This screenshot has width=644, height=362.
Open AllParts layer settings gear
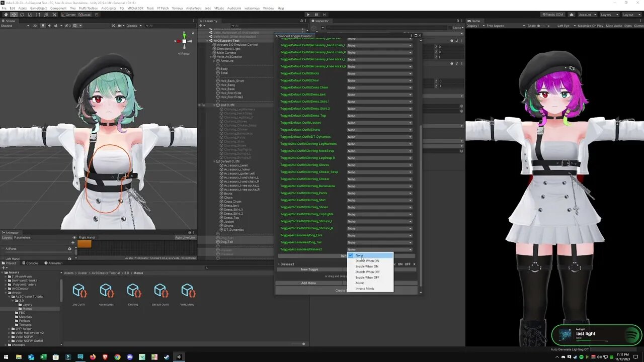coord(69,249)
